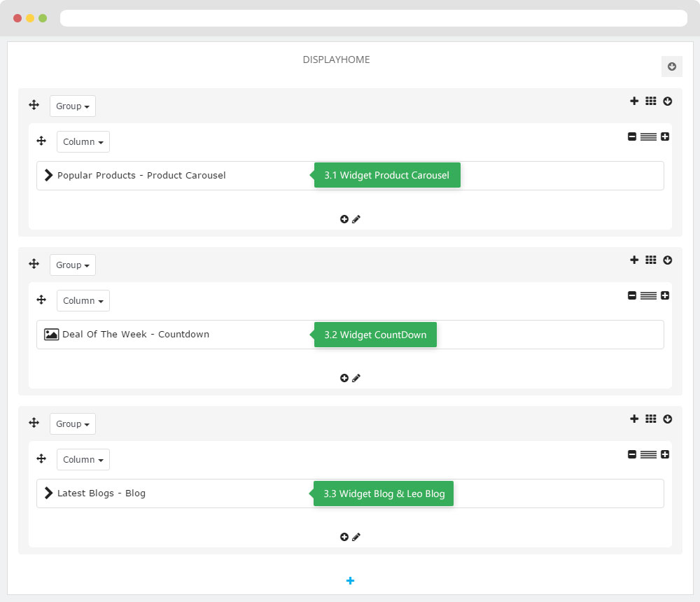Open grid layout icon in Latest Blogs group
Viewport: 700px width, 602px height.
click(x=650, y=419)
